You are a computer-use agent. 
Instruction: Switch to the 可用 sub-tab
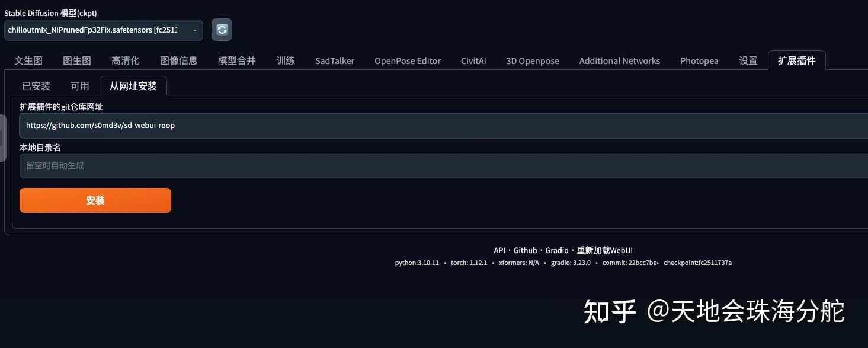[79, 85]
